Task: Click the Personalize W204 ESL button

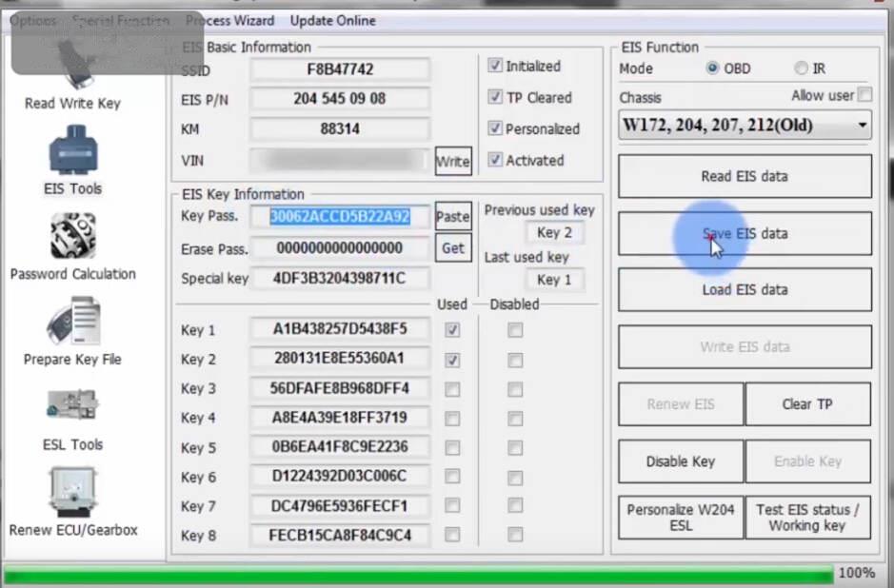Action: pos(681,518)
